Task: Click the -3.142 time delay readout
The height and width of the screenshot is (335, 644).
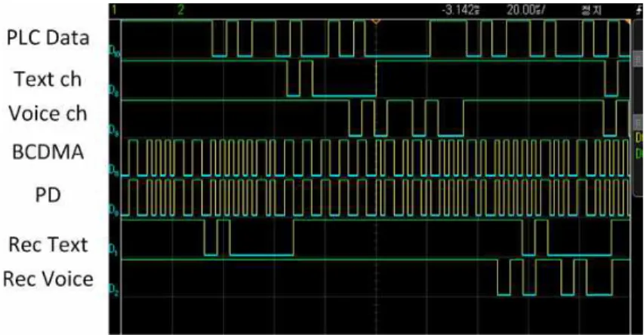Action: coord(461,11)
